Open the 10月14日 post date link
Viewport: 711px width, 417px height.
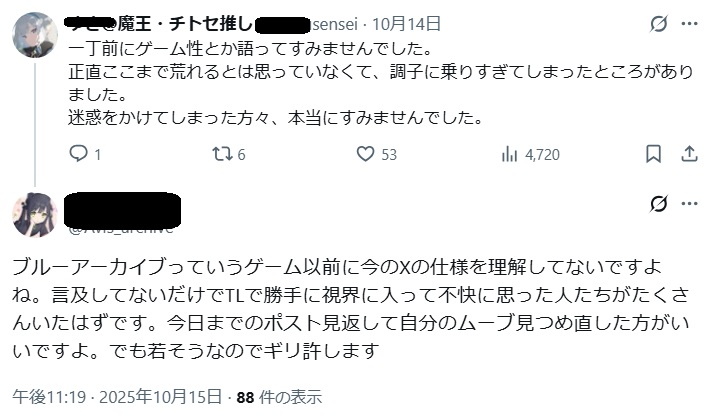point(399,23)
